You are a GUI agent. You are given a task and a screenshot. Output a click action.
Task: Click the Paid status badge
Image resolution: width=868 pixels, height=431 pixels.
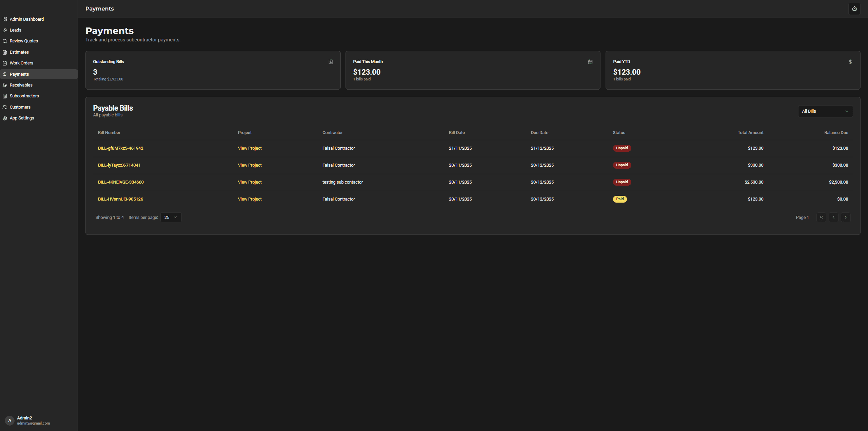pos(620,199)
